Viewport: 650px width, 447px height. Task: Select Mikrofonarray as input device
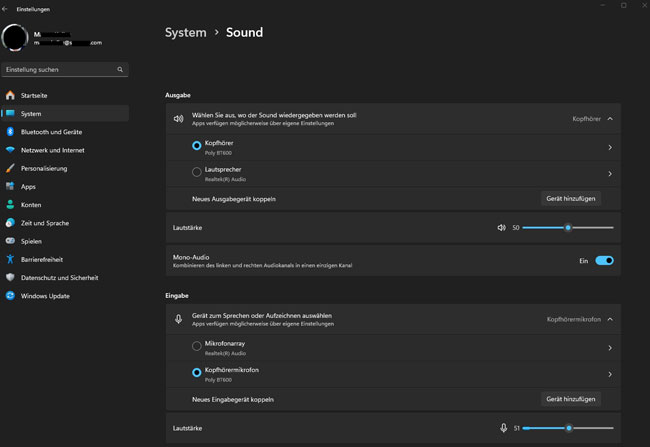tap(197, 346)
